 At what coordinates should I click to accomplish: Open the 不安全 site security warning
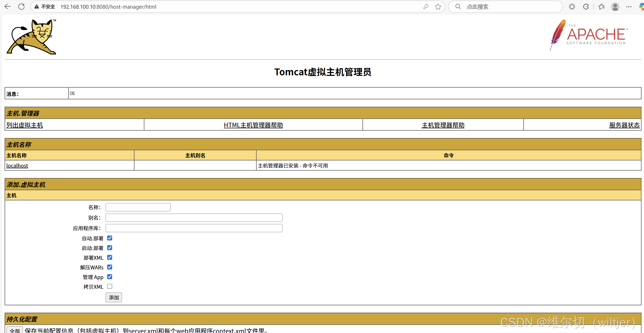point(45,7)
